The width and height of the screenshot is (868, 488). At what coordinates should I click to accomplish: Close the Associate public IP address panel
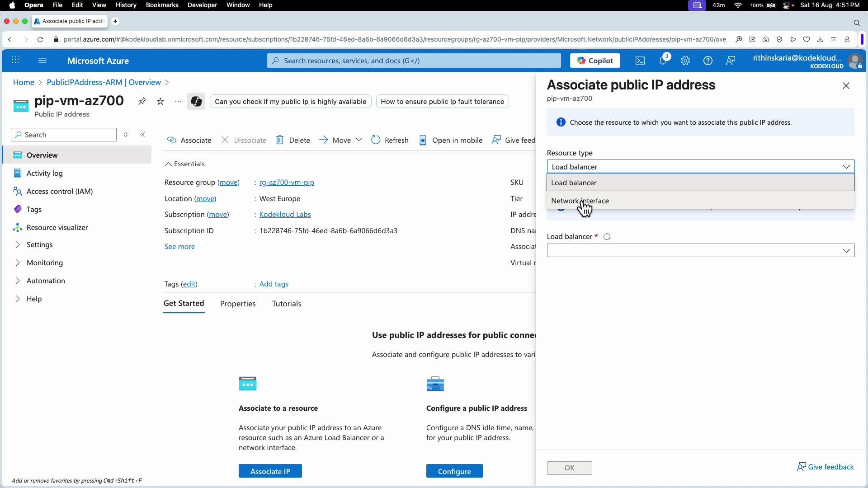846,86
